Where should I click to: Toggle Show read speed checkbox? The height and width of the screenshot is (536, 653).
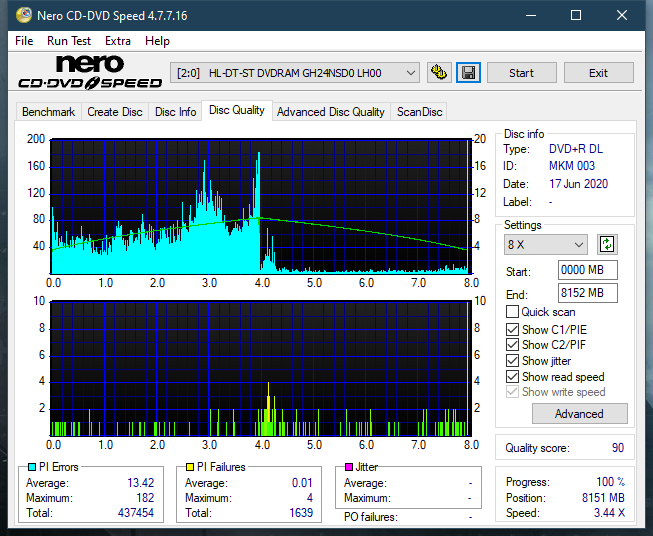512,376
